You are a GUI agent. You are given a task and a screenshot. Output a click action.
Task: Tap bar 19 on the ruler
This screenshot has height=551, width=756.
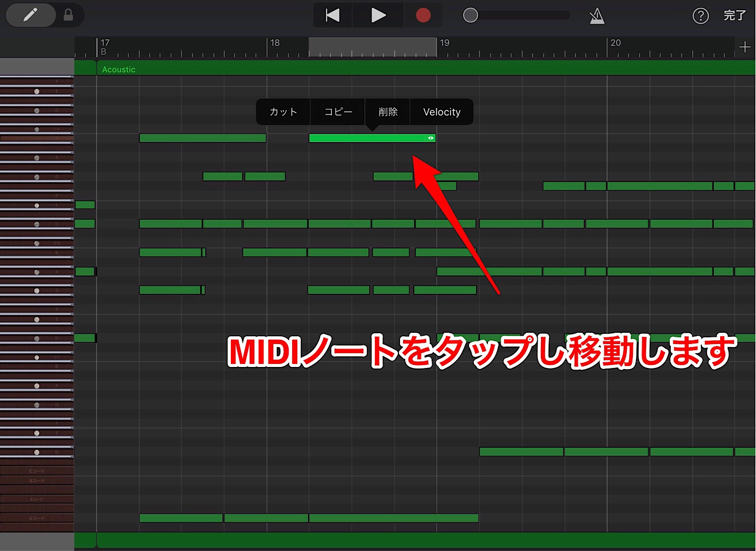(x=445, y=43)
